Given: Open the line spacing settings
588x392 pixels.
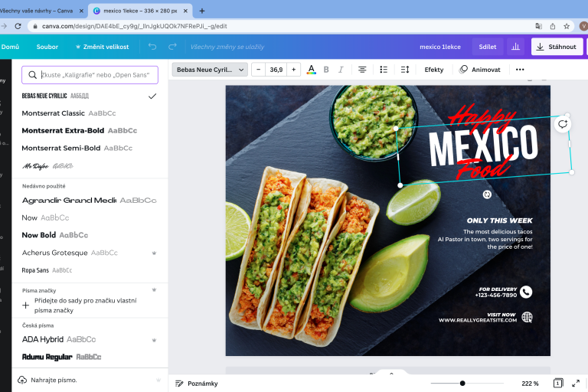Looking at the screenshot, I should (405, 70).
